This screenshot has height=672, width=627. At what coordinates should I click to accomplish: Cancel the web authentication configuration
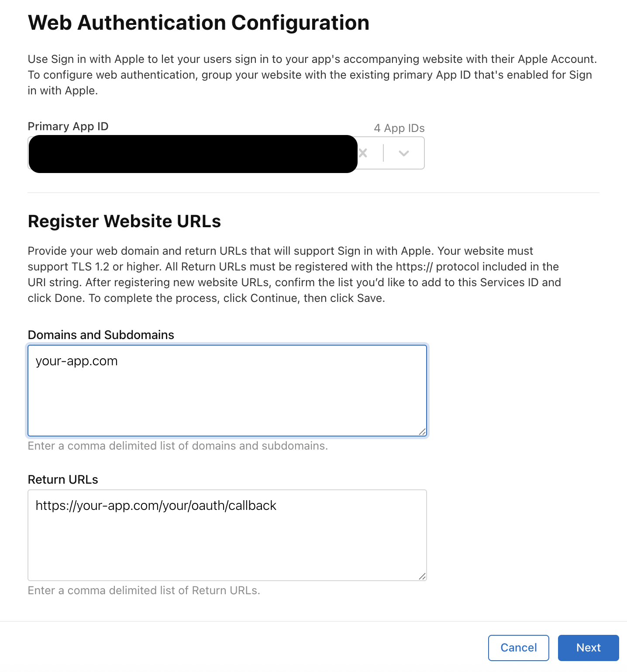click(518, 648)
